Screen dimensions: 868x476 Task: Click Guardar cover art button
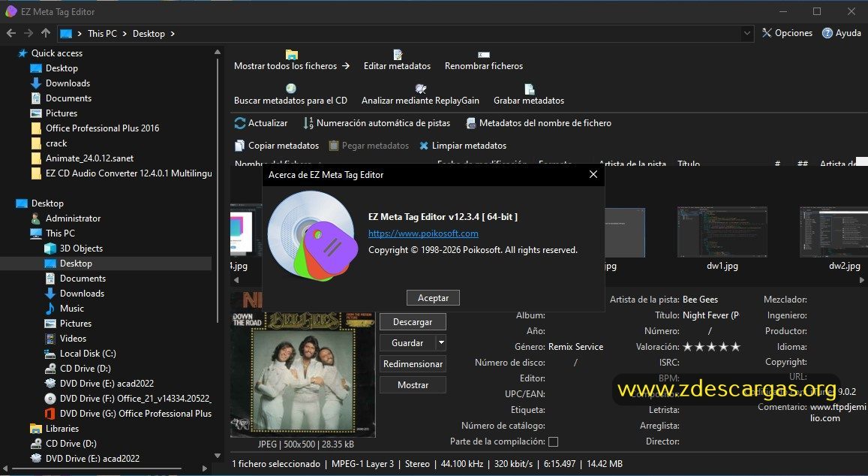[407, 343]
